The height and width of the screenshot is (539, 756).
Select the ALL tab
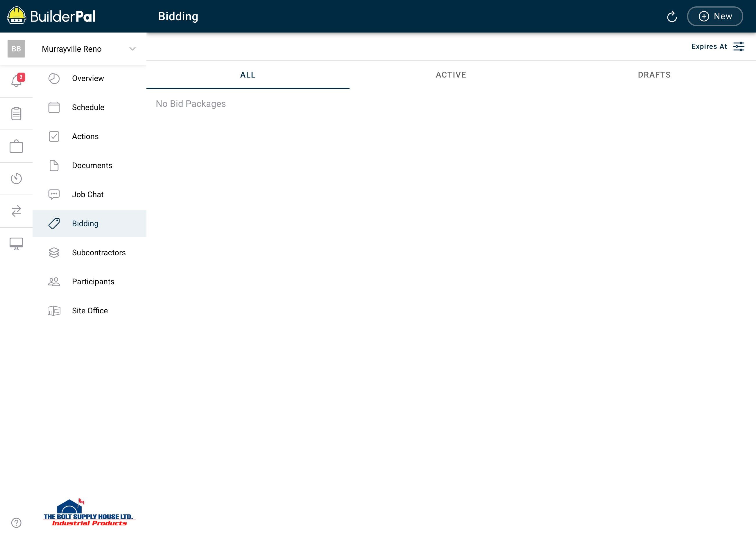(248, 75)
